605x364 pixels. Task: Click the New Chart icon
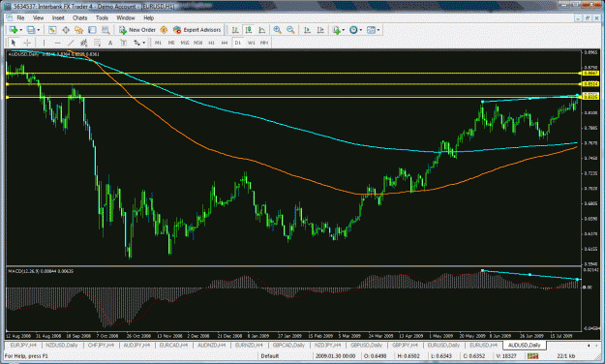(x=14, y=30)
